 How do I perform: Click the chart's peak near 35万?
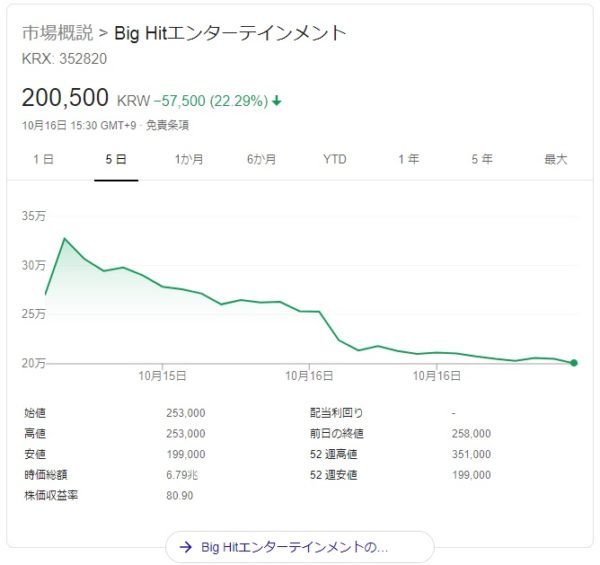[x=65, y=239]
